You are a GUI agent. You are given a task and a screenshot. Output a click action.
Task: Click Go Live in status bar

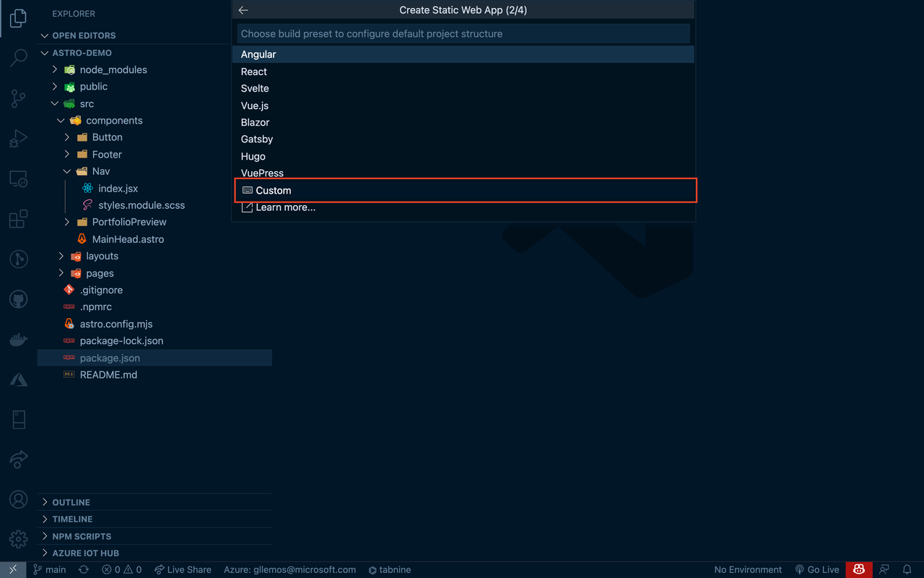817,569
